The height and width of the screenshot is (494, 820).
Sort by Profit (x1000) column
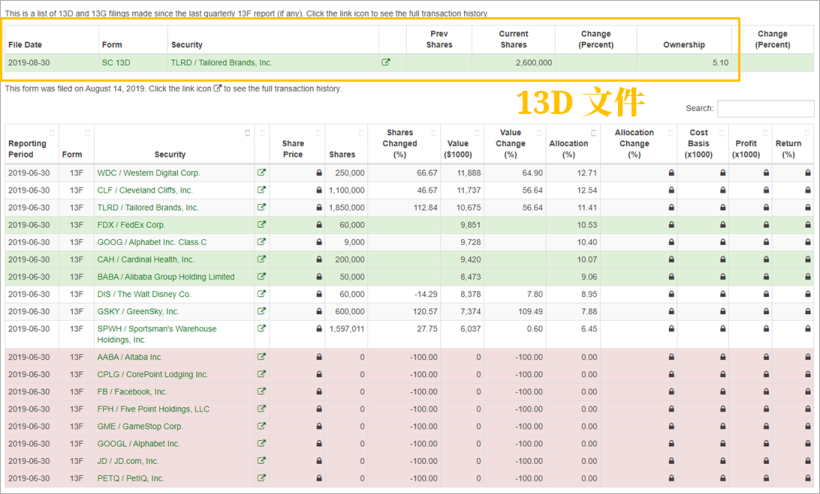point(750,144)
